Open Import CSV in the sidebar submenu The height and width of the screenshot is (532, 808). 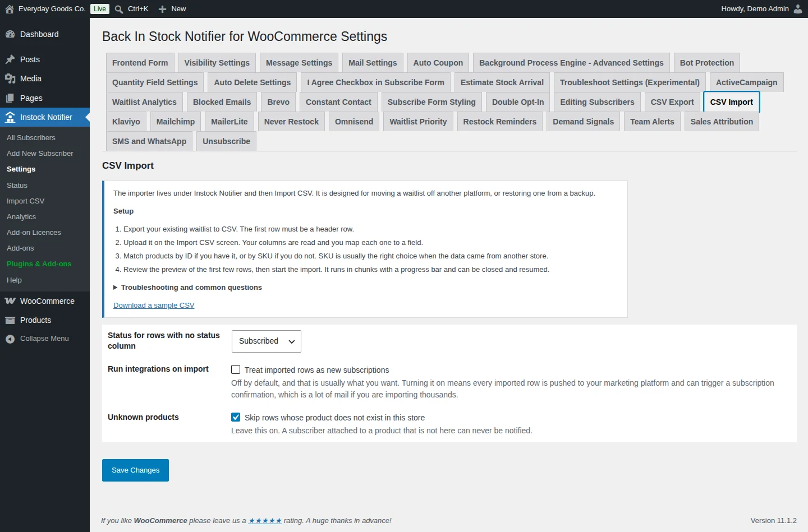pos(25,201)
